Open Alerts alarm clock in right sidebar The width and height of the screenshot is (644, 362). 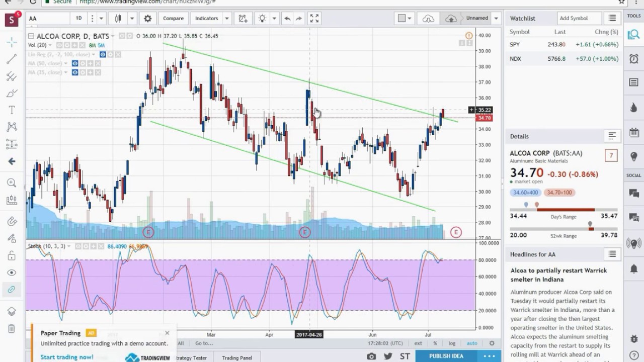[633, 58]
